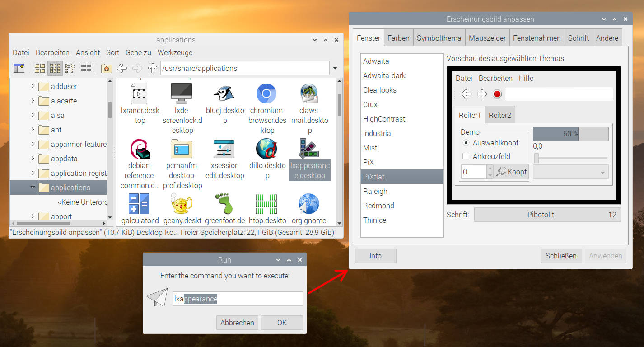Select the lxde-screenlock.desktop icon
The width and height of the screenshot is (644, 347).
[x=182, y=94]
